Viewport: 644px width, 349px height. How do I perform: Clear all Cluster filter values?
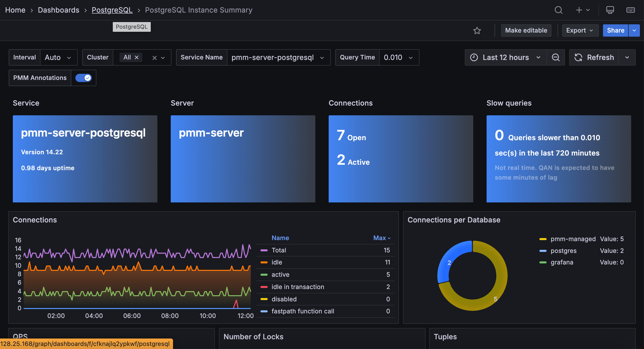[x=154, y=58]
